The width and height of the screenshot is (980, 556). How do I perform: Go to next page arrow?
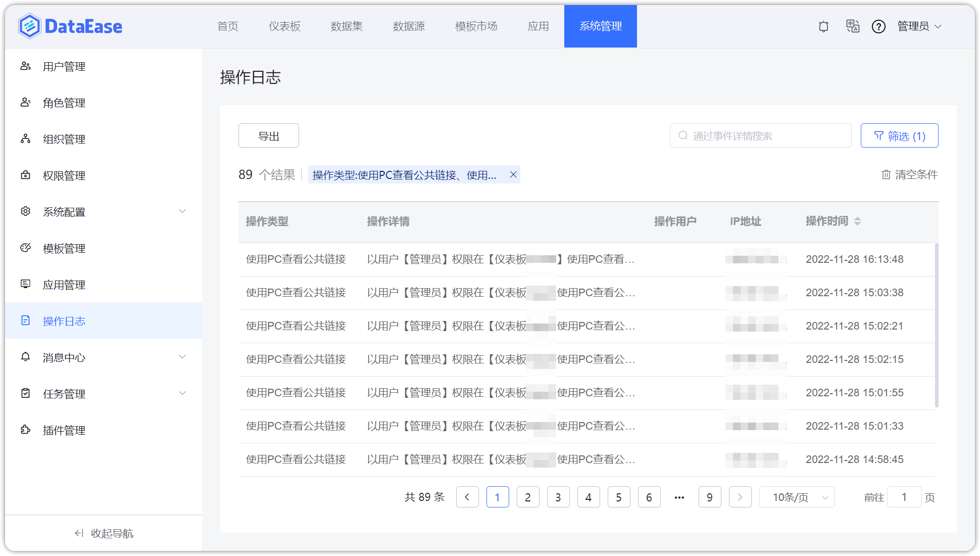point(740,497)
